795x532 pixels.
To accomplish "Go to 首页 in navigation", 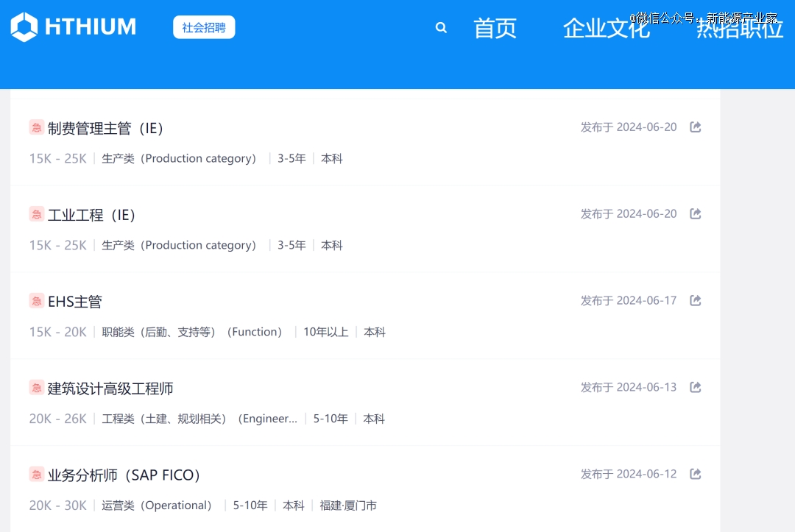I will coord(495,29).
